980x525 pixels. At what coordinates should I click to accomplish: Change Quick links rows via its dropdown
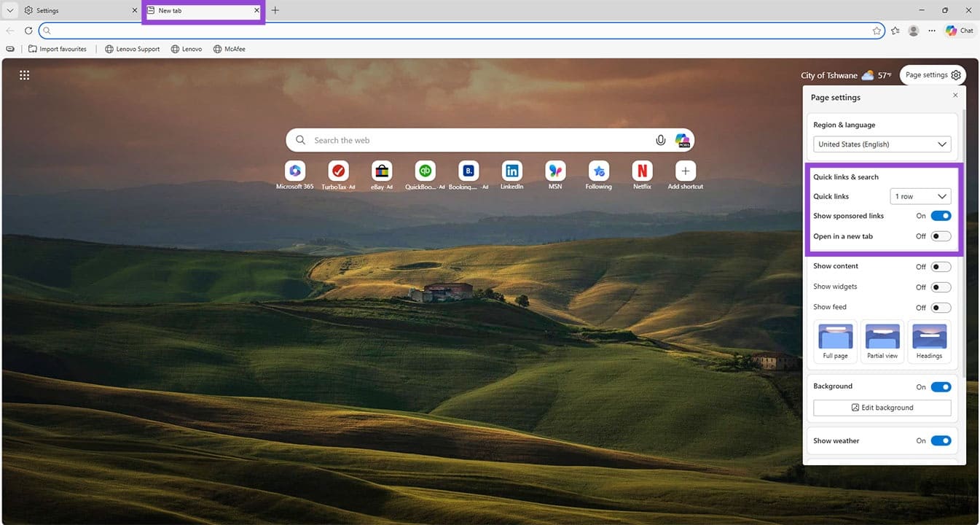(920, 195)
